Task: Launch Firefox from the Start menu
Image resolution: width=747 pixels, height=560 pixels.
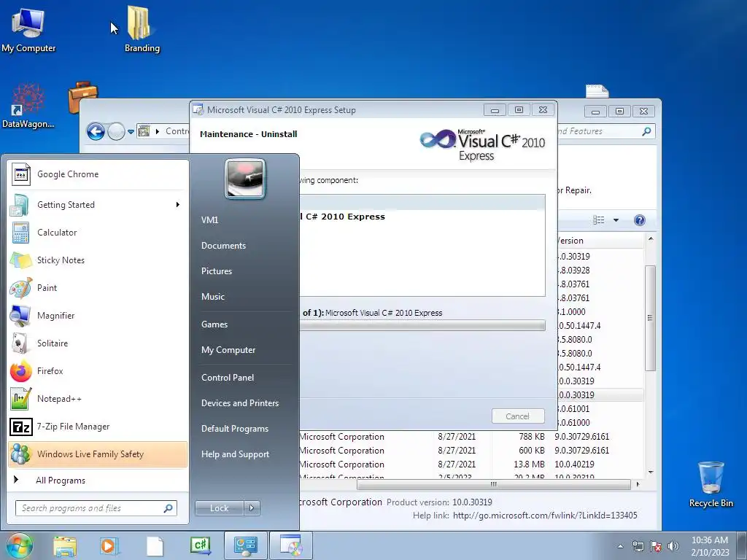Action: [98, 370]
